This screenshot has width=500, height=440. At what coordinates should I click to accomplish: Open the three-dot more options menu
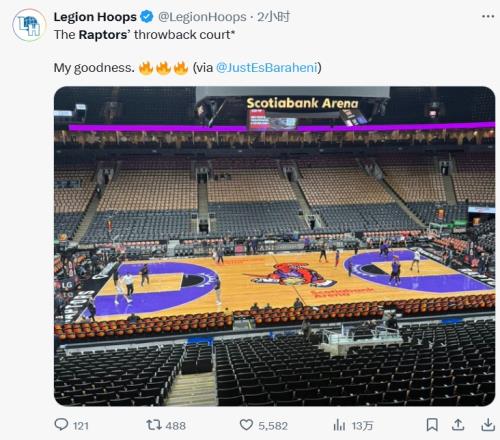[488, 16]
